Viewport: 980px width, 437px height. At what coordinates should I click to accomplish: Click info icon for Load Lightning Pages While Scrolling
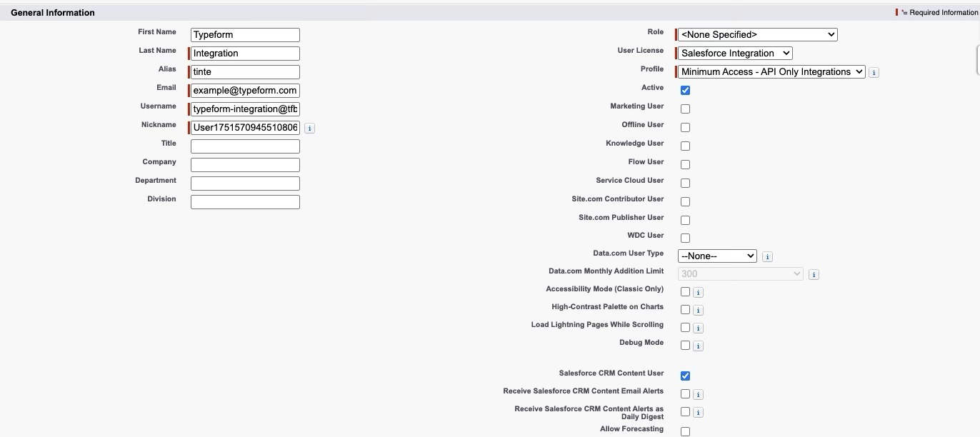[698, 328]
